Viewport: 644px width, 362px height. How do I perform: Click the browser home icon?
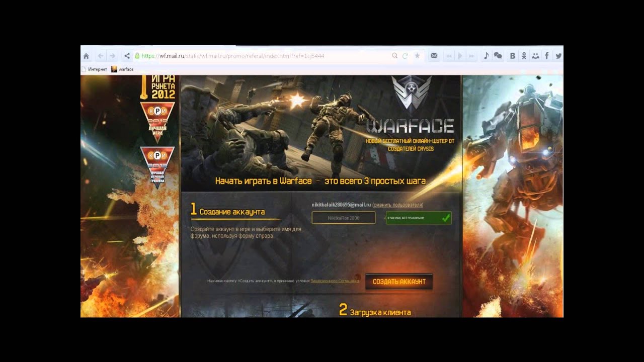pyautogui.click(x=86, y=56)
